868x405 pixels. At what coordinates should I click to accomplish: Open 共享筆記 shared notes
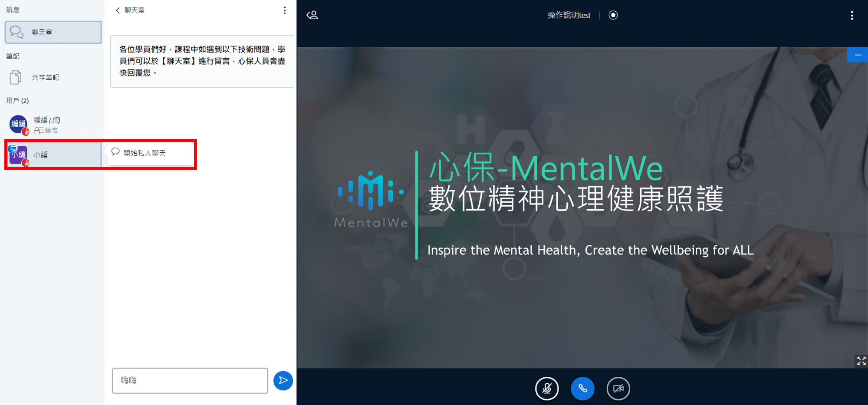pyautogui.click(x=53, y=77)
